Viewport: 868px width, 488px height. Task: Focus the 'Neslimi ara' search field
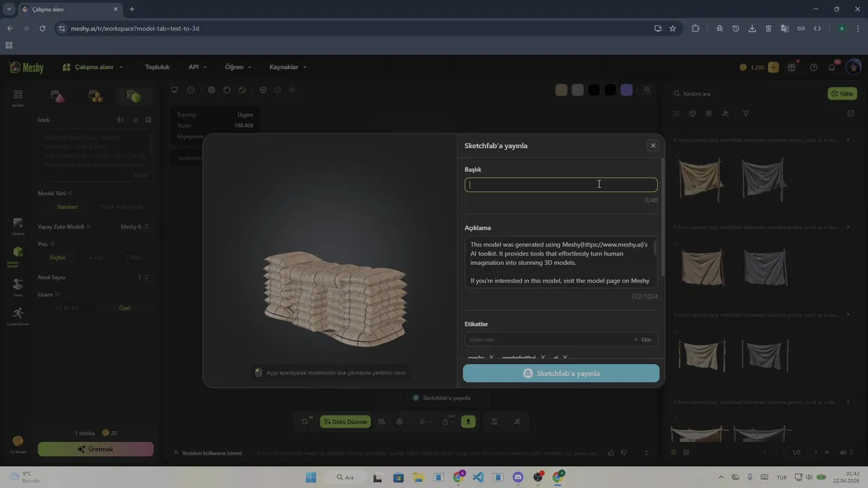point(746,94)
